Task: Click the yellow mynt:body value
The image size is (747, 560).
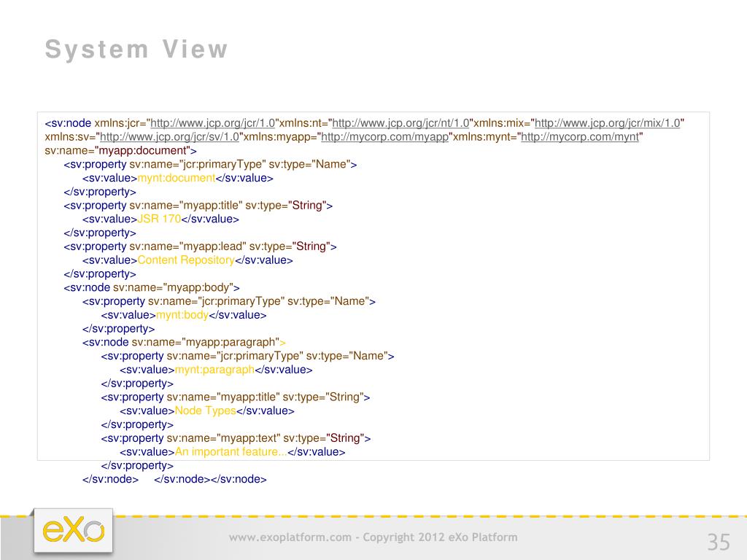Action: (182, 315)
